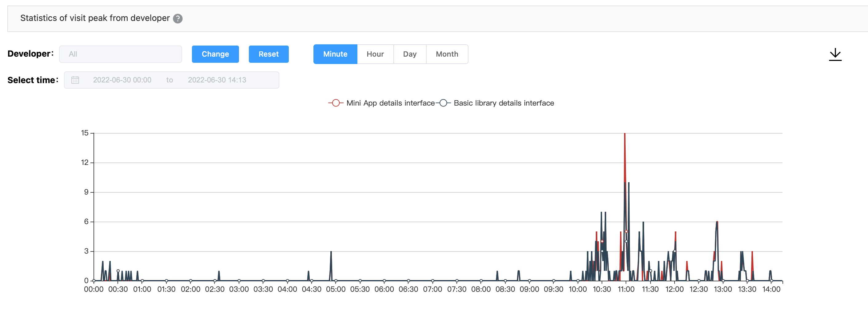Open the calendar icon in time picker
Image resolution: width=868 pixels, height=309 pixels.
tap(75, 80)
